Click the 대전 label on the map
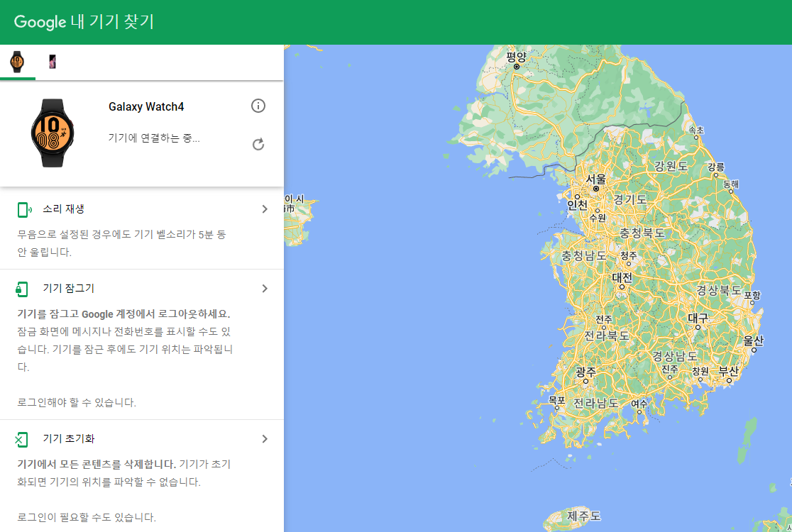 [x=622, y=277]
